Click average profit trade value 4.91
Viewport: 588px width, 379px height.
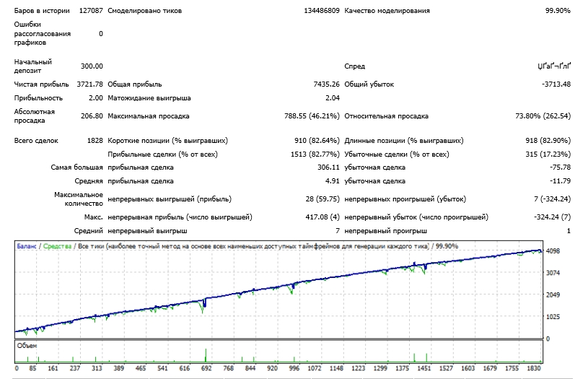click(333, 181)
